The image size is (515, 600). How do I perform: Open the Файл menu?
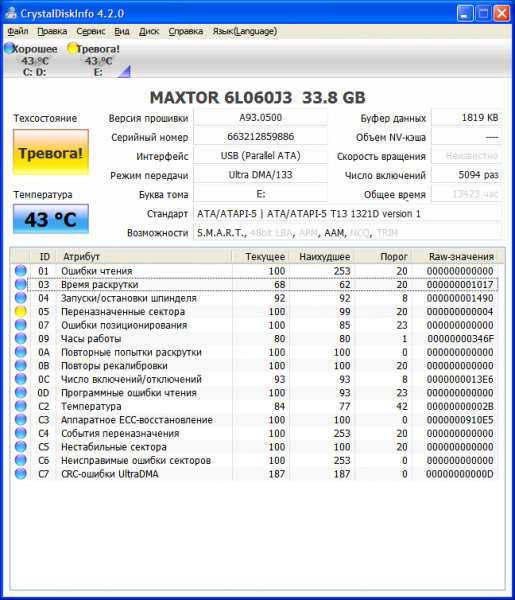click(x=18, y=31)
